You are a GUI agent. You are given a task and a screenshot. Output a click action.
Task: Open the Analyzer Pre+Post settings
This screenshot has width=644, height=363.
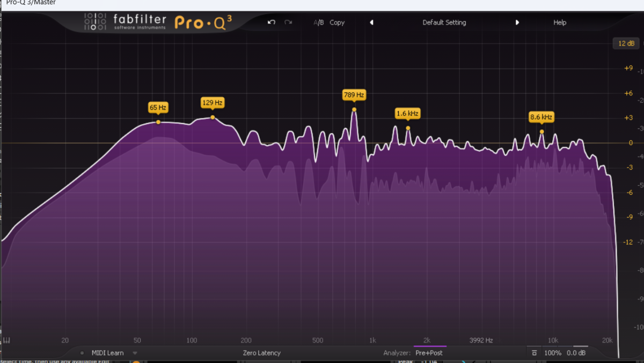(429, 353)
